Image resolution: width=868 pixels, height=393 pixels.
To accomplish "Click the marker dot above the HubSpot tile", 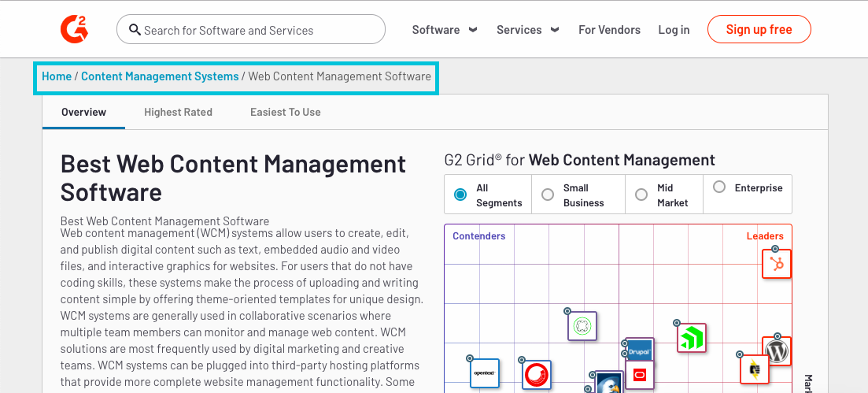I will pos(775,250).
